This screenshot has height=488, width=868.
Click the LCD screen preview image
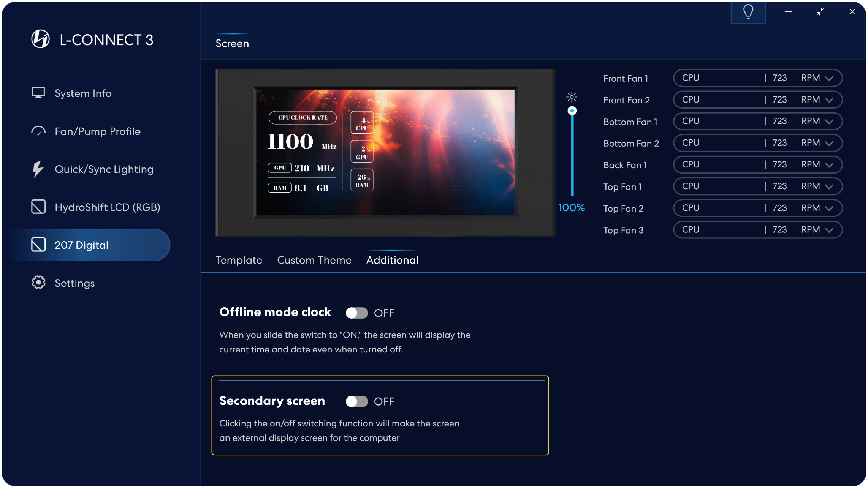385,152
